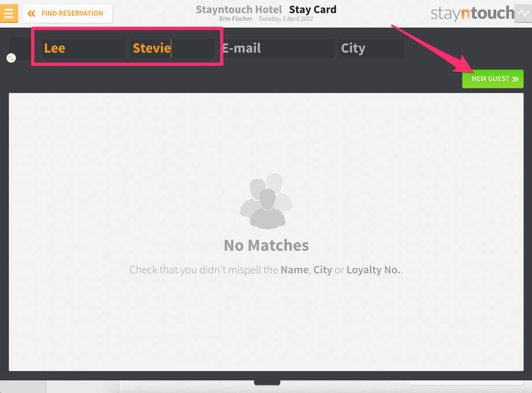Create a New Guest
The image size is (532, 393).
coord(493,79)
